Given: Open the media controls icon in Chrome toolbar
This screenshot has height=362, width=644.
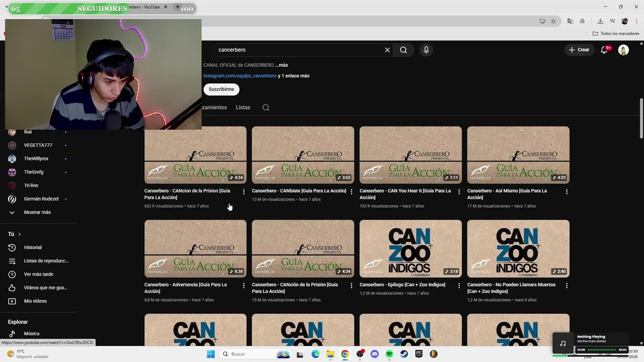Looking at the screenshot, I should tap(612, 21).
